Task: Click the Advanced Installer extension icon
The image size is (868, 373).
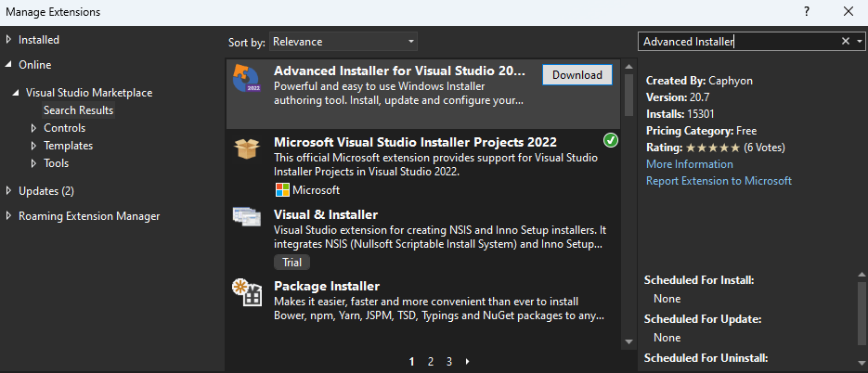Action: tap(246, 78)
